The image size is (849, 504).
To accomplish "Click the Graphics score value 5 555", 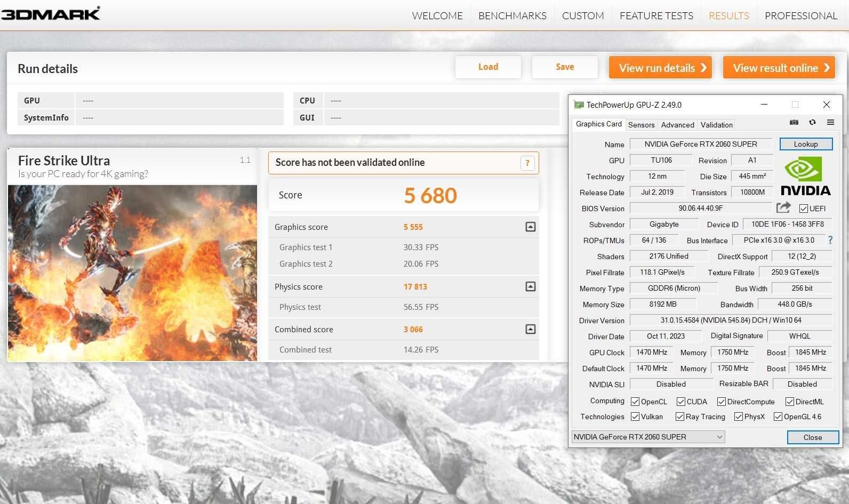I will coord(413,227).
